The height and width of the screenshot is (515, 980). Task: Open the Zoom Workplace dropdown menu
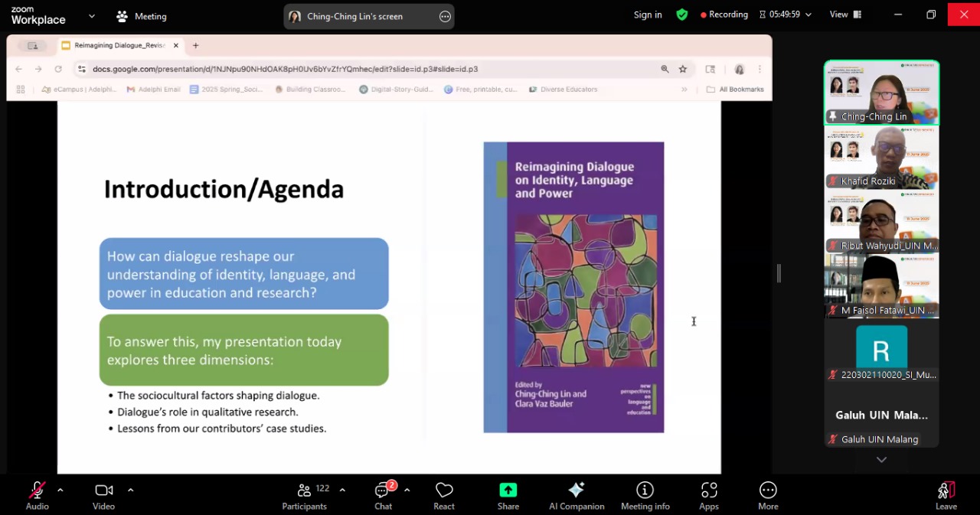pyautogui.click(x=92, y=16)
